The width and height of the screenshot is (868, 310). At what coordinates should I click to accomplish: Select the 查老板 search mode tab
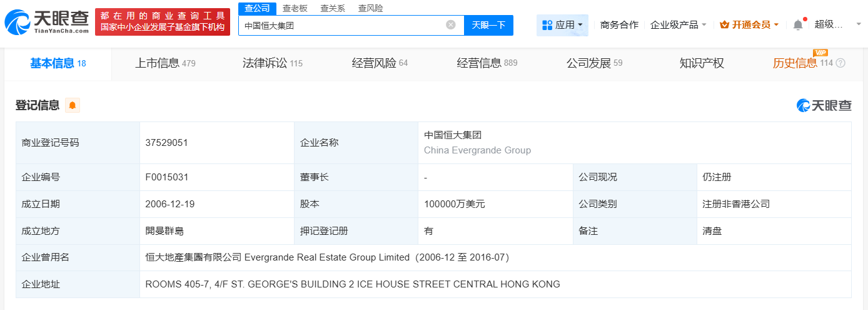(295, 8)
